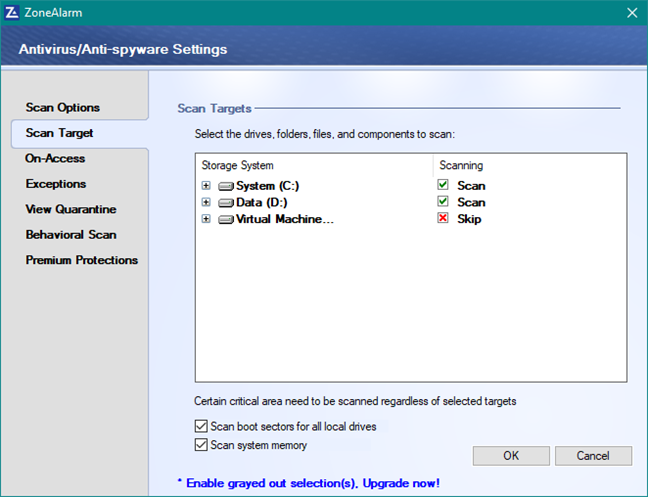Click the System (C:) drive icon
This screenshot has height=497, width=648.
pos(226,186)
